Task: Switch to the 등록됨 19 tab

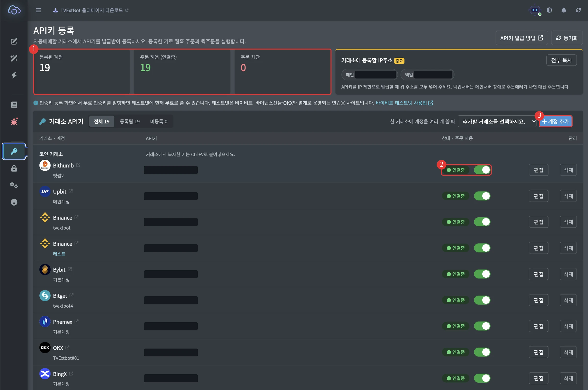Action: pos(130,121)
